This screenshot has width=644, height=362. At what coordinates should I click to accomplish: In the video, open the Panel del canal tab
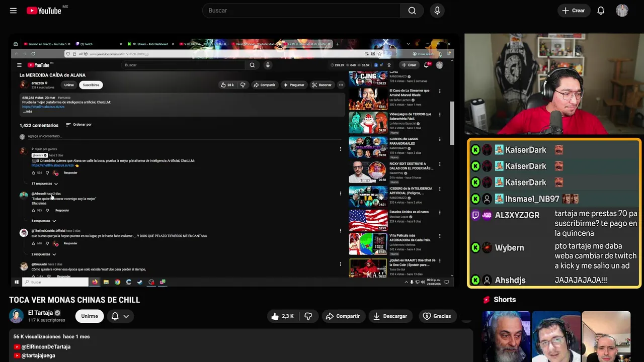pos(254,44)
